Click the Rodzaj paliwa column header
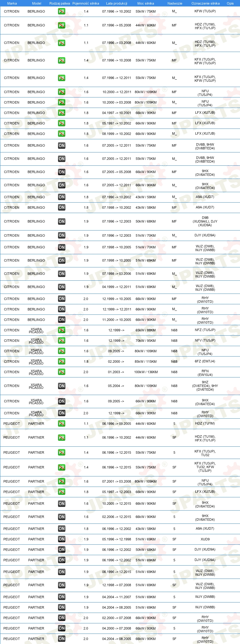The width and height of the screenshot is (240, 644). pyautogui.click(x=60, y=3)
